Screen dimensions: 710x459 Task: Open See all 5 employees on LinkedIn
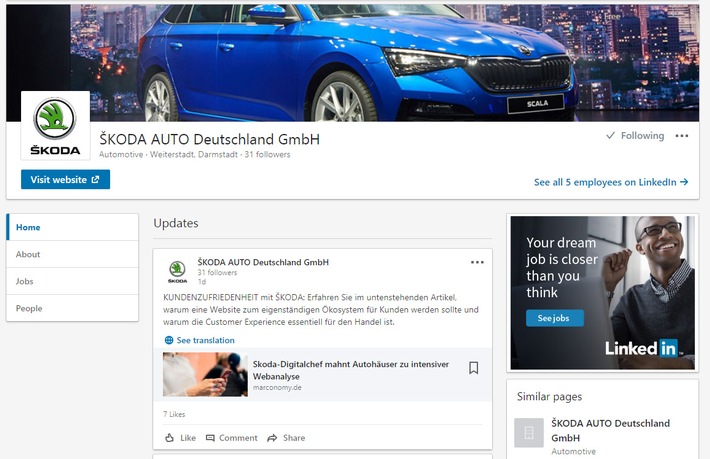point(611,182)
